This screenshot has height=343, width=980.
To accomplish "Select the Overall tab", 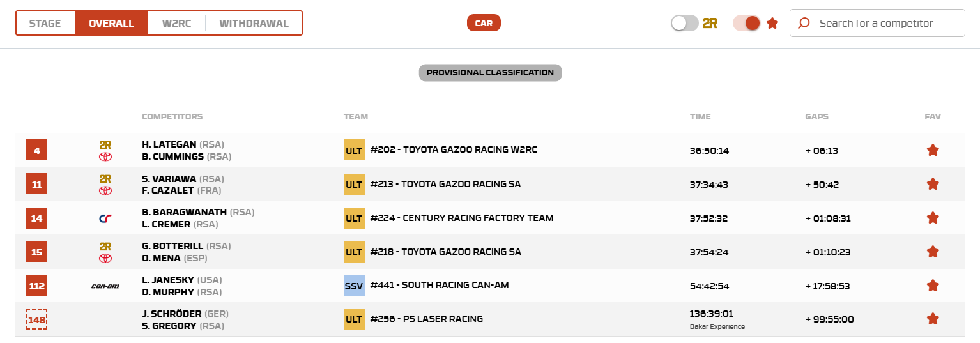I will click(x=111, y=23).
